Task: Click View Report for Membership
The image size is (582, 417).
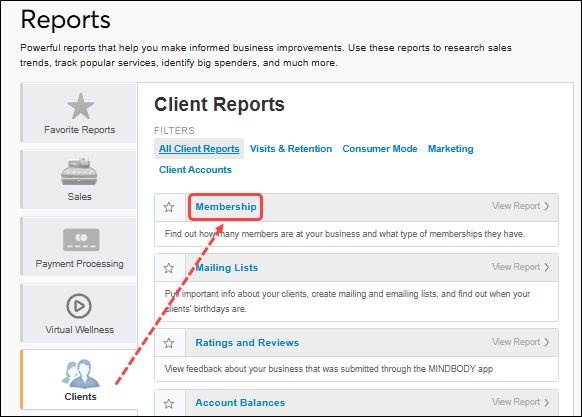Action: (x=516, y=206)
